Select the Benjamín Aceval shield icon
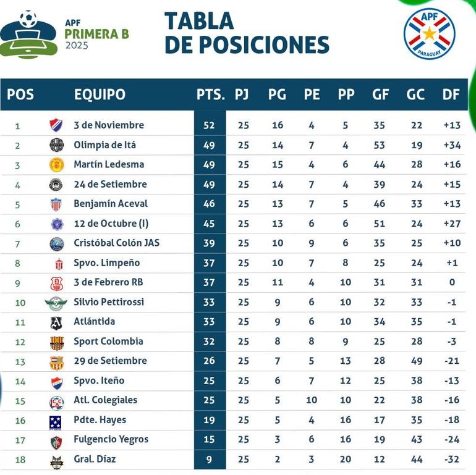The image size is (476, 475). coord(56,204)
